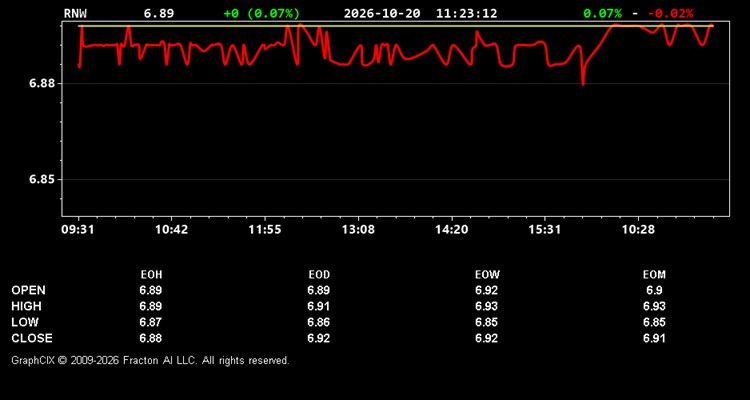Click the +0 (0.07%) change indicator
The image size is (750, 400).
262,13
